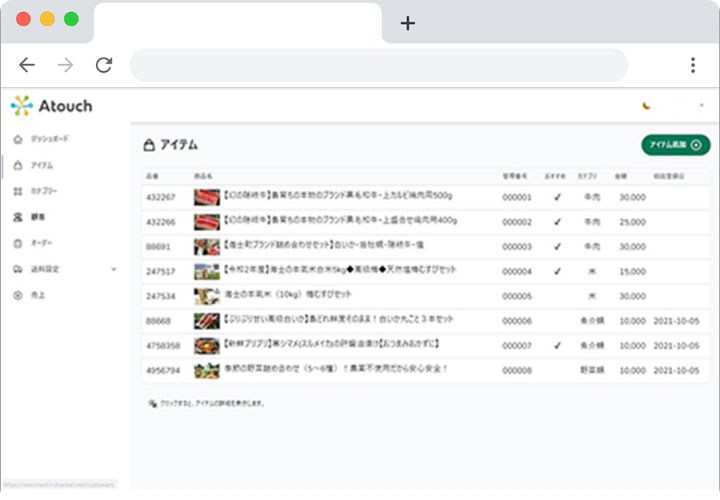
Task: Toggle recommended checkmark for item 000004
Action: 558,271
